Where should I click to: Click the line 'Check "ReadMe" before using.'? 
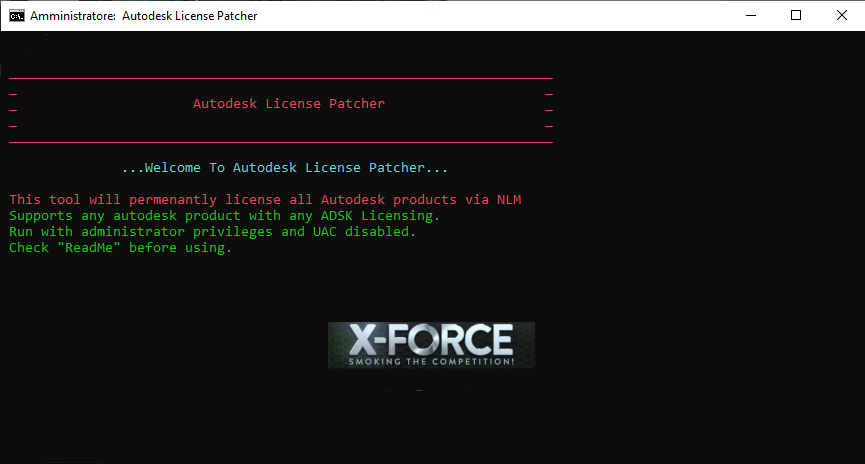pos(120,248)
